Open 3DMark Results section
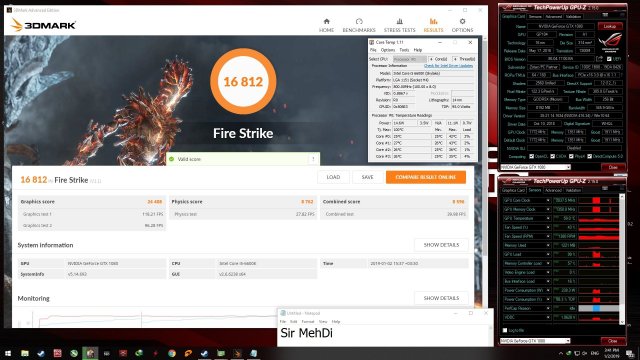This screenshot has width=640, height=360. click(x=433, y=25)
